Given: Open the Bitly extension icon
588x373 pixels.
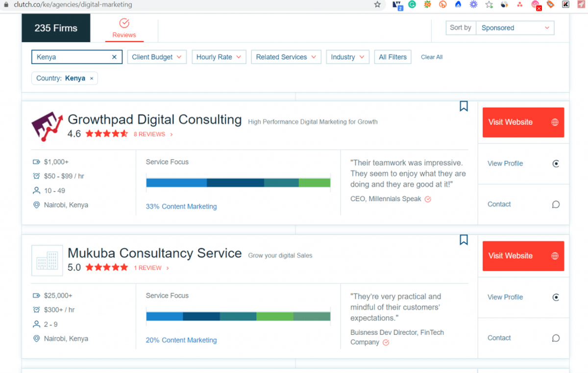Looking at the screenshot, I should 443,4.
